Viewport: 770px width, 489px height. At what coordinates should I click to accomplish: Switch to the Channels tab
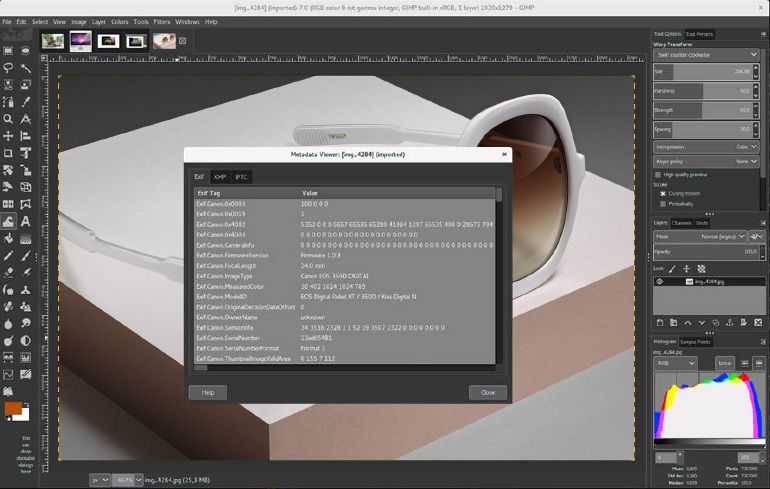pyautogui.click(x=682, y=223)
